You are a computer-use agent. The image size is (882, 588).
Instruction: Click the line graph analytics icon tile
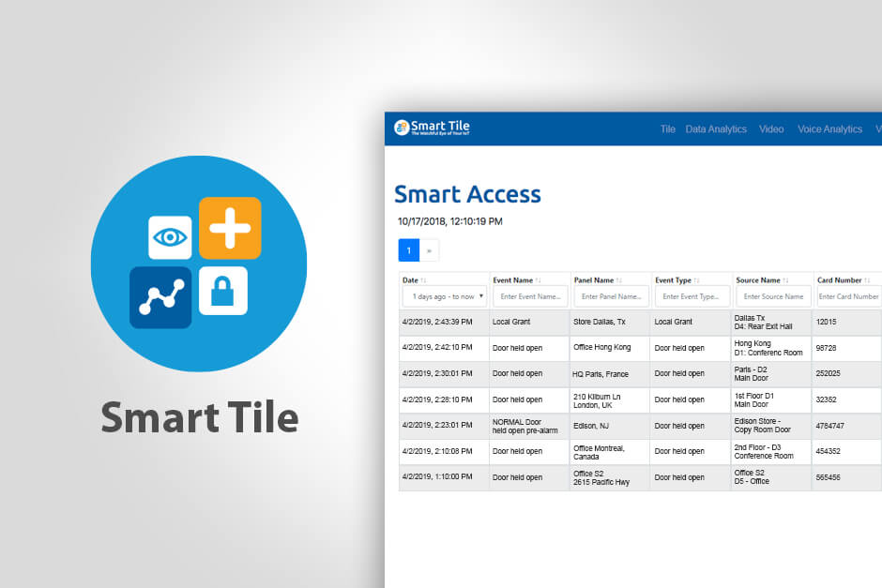coord(160,297)
